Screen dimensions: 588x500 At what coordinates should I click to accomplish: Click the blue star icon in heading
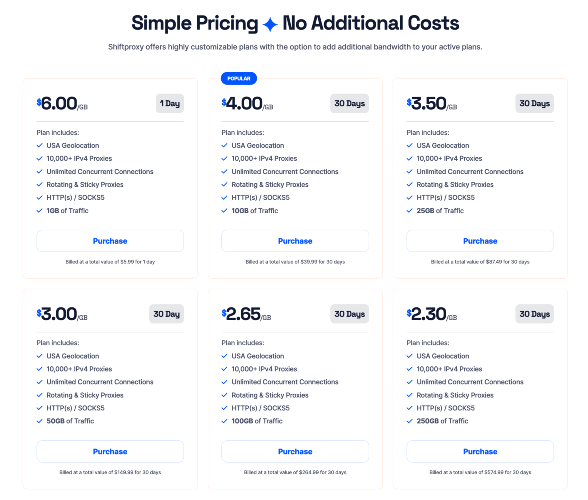click(x=270, y=25)
